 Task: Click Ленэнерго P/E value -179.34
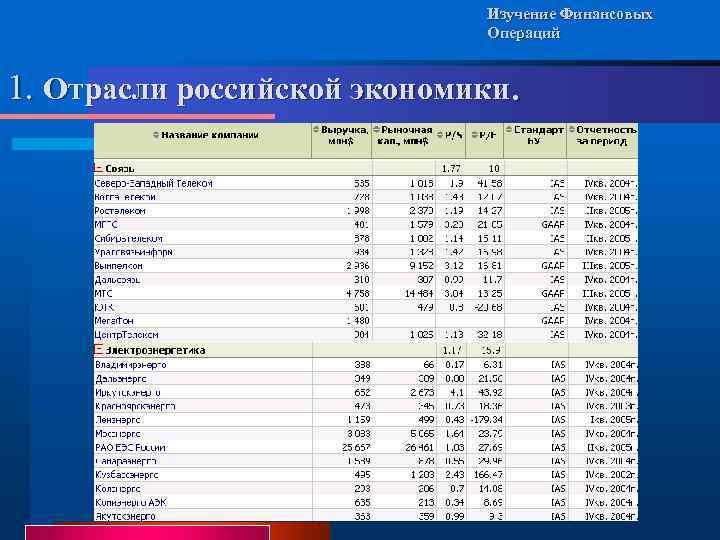coord(486,420)
